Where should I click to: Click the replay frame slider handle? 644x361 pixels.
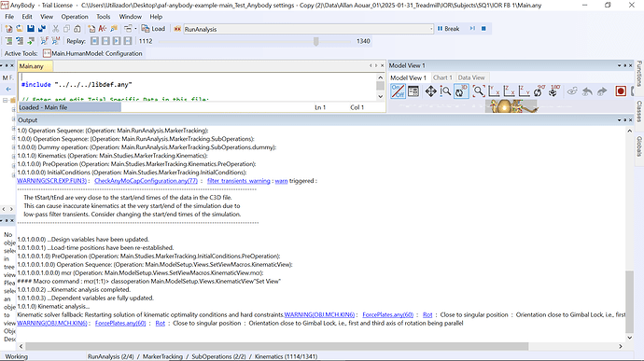point(316,41)
